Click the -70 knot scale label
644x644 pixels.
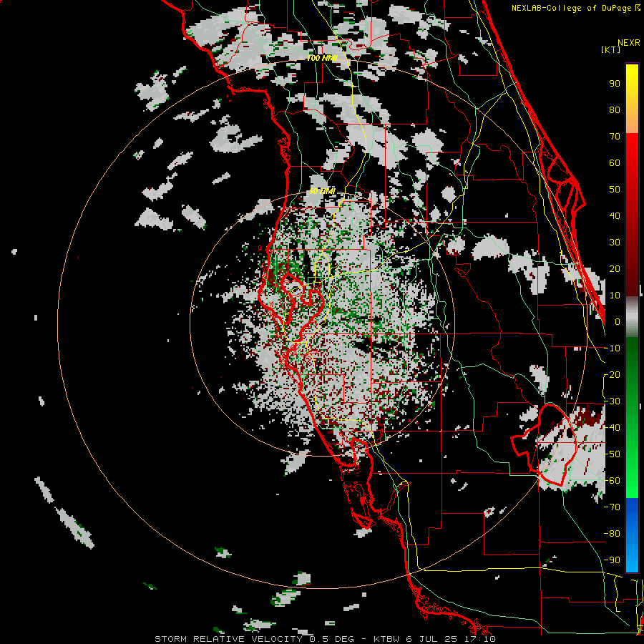click(612, 507)
